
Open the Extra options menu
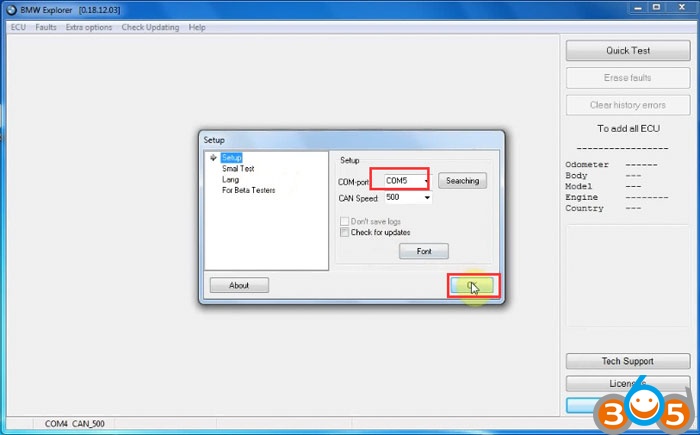(x=89, y=27)
